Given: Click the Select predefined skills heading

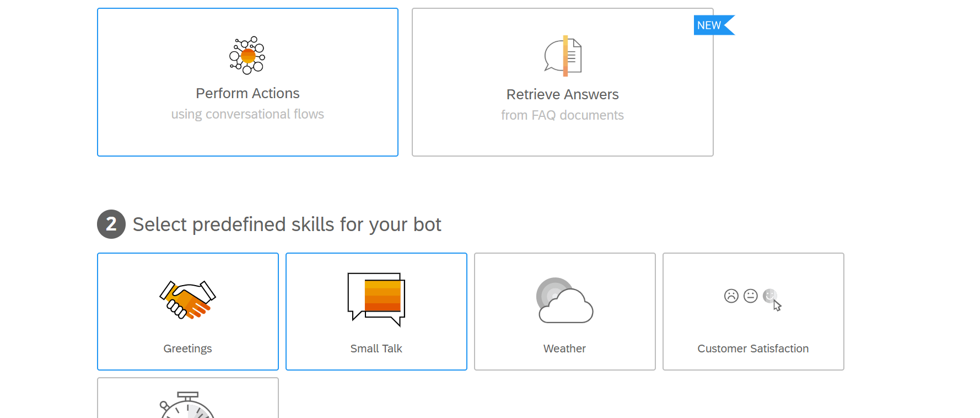Looking at the screenshot, I should [287, 224].
